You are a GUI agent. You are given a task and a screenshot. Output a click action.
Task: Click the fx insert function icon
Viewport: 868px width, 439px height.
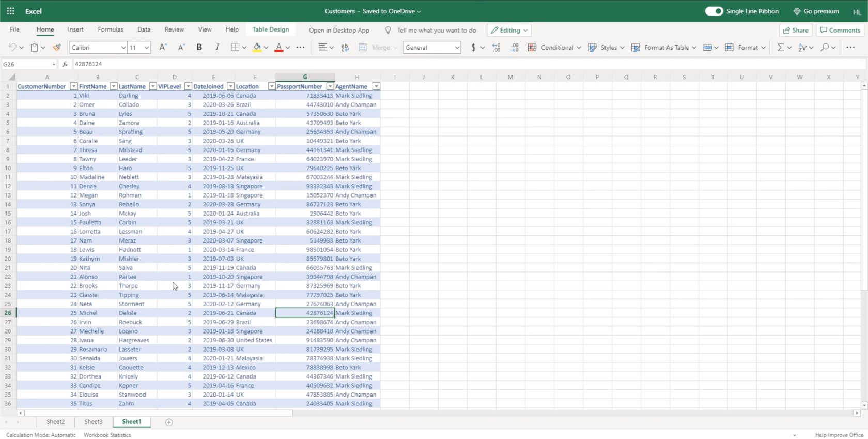click(65, 64)
